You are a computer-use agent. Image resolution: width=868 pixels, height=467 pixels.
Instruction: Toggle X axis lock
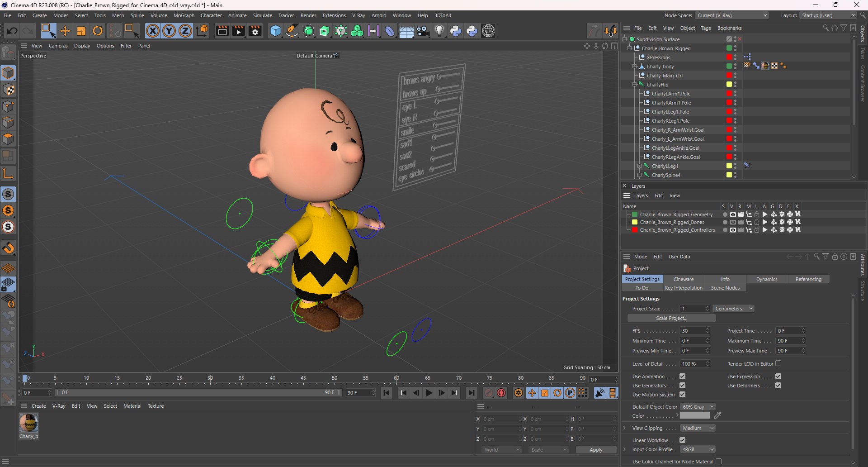click(153, 31)
